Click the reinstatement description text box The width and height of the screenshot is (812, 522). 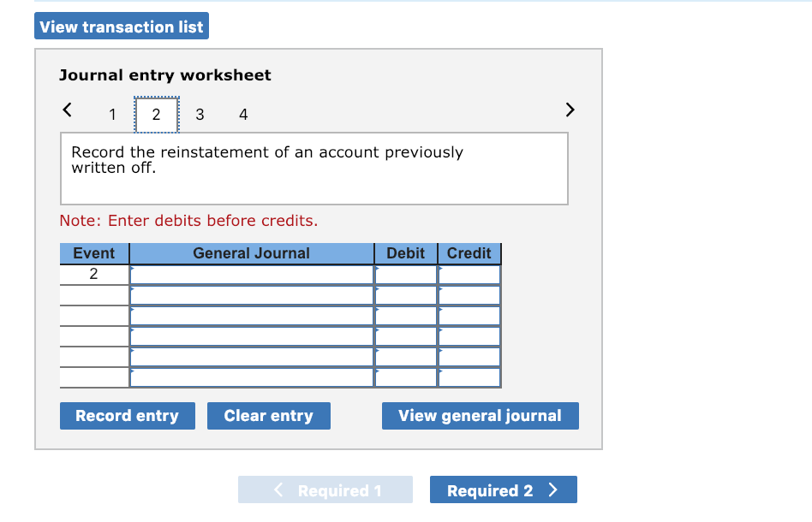[313, 168]
